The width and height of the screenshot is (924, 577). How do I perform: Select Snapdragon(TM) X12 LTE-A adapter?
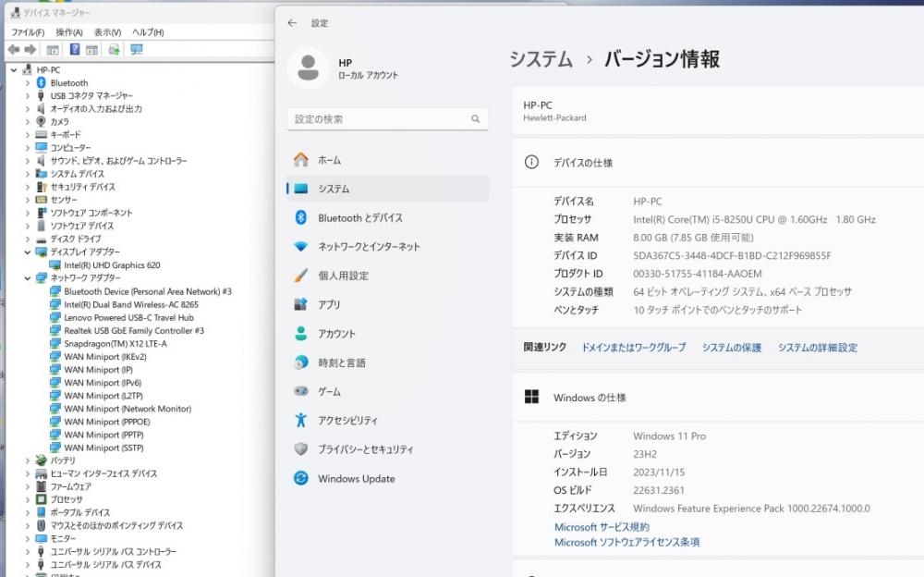(x=115, y=343)
